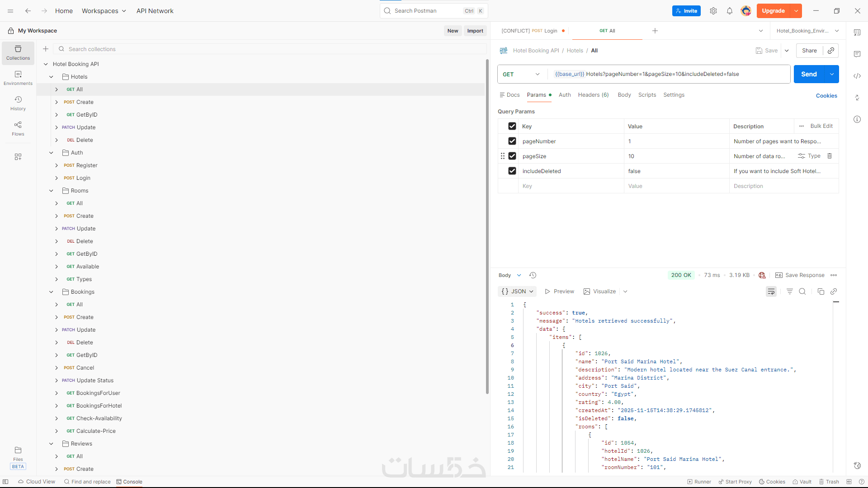Click the Share button

[x=809, y=51]
